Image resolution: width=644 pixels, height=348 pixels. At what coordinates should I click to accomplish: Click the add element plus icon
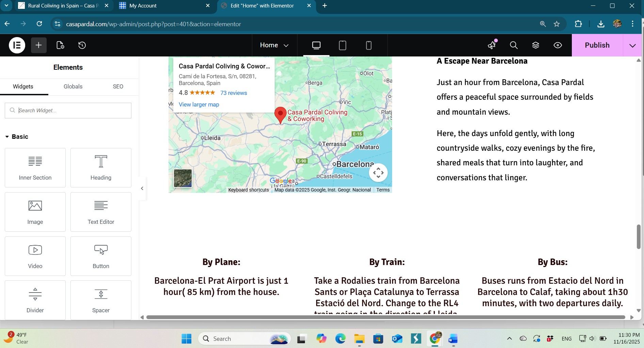coord(38,45)
